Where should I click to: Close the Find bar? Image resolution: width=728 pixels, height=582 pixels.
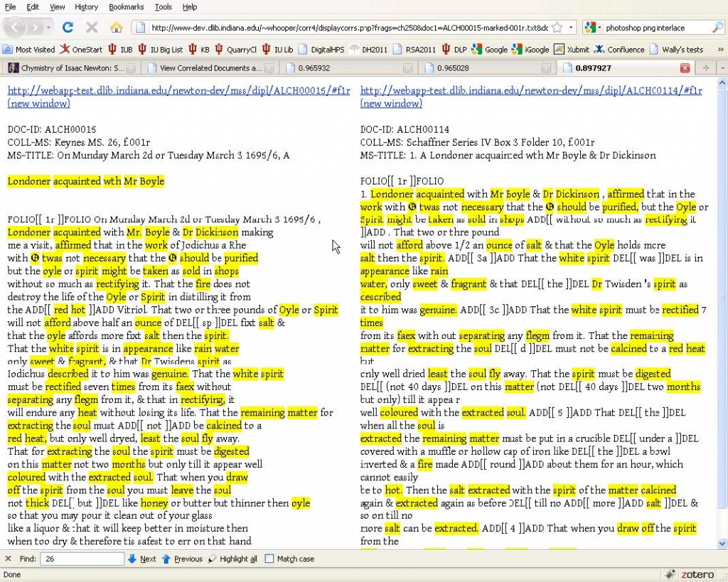[8, 559]
